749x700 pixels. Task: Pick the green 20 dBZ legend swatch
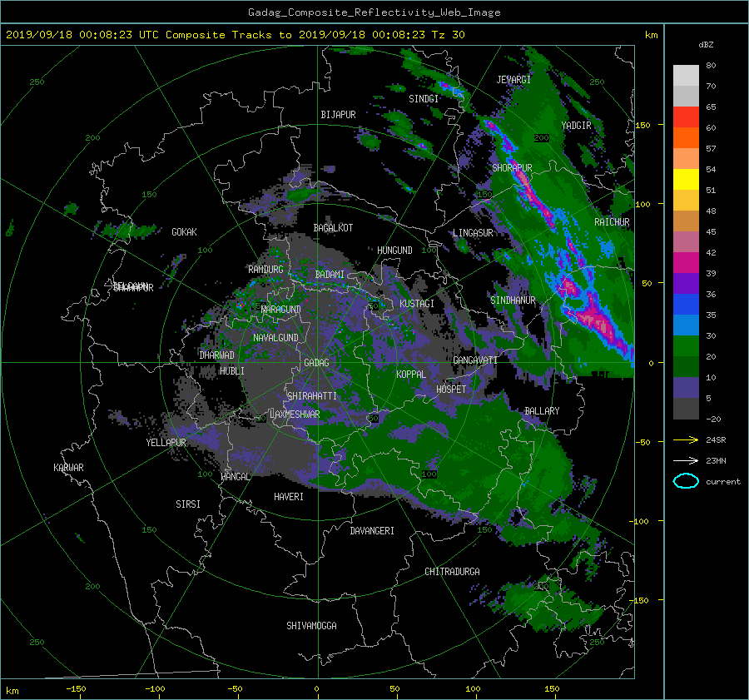[686, 346]
